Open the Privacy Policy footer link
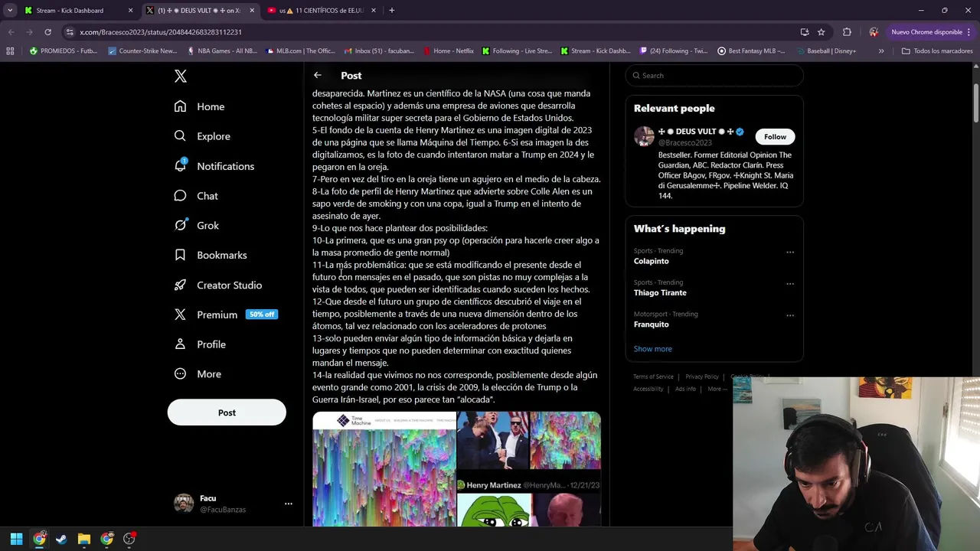Image resolution: width=980 pixels, height=551 pixels. click(x=702, y=377)
